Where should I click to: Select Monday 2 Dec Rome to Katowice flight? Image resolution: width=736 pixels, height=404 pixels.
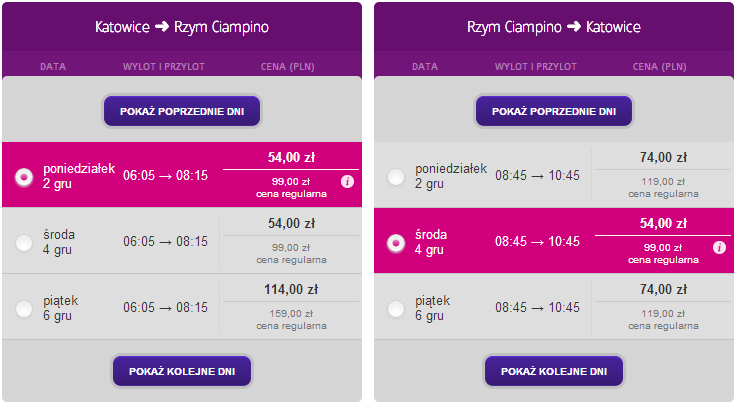pos(397,176)
